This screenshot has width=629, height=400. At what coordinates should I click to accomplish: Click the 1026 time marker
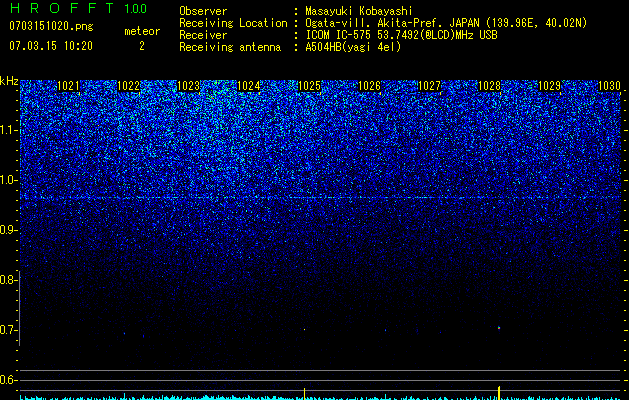click(x=369, y=86)
